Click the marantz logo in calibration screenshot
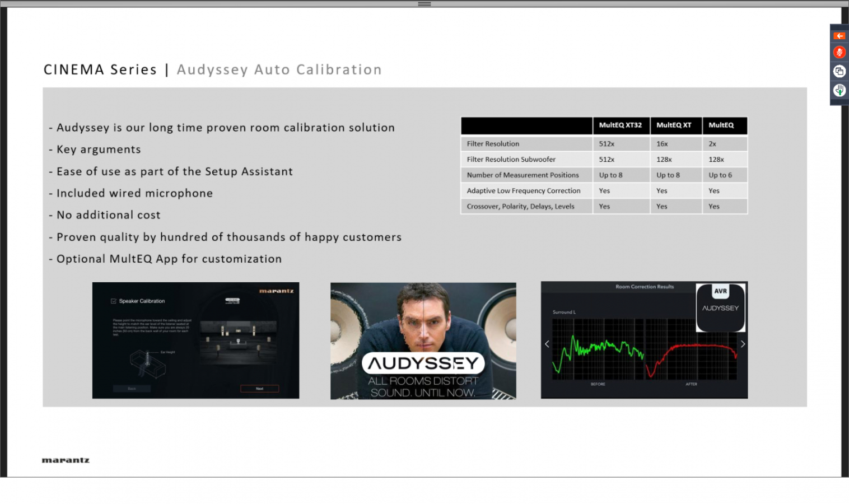Screen dimensions: 849x504 (276, 291)
